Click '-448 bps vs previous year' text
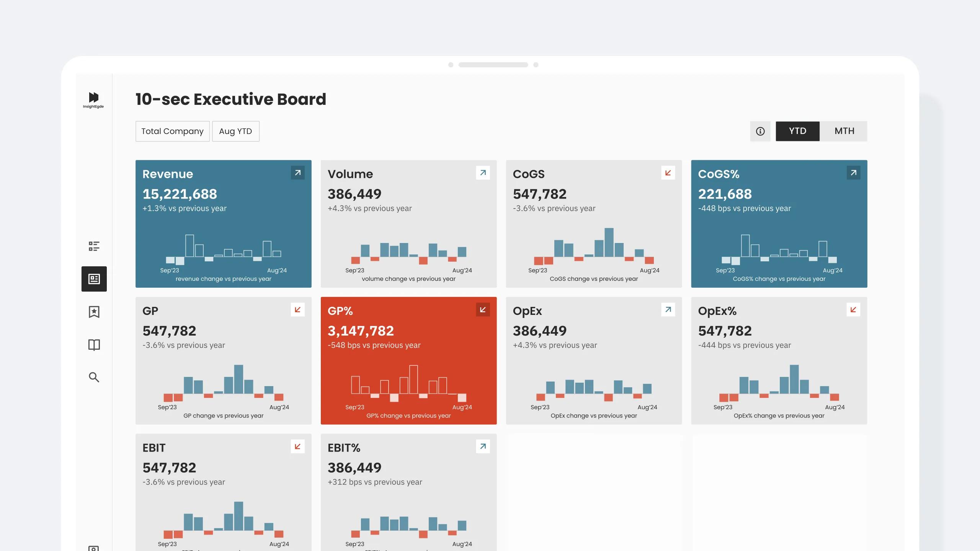The image size is (980, 551). pos(745,209)
